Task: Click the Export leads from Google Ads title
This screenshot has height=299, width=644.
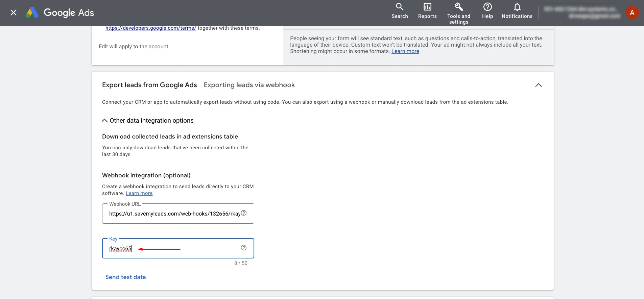Action: pyautogui.click(x=149, y=85)
